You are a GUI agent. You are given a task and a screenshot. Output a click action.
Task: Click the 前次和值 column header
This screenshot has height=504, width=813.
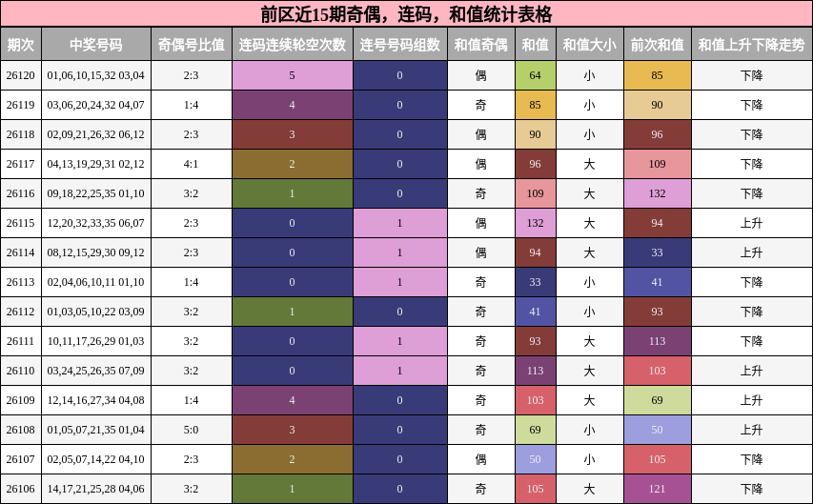coord(658,45)
